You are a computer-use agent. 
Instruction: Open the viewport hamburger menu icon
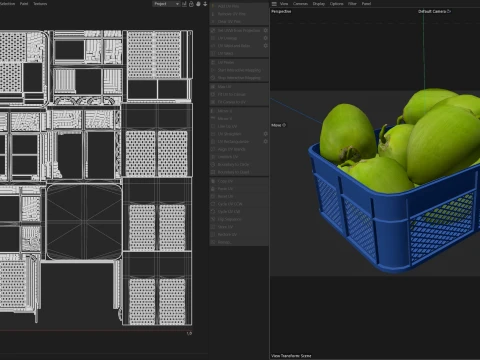[274, 4]
